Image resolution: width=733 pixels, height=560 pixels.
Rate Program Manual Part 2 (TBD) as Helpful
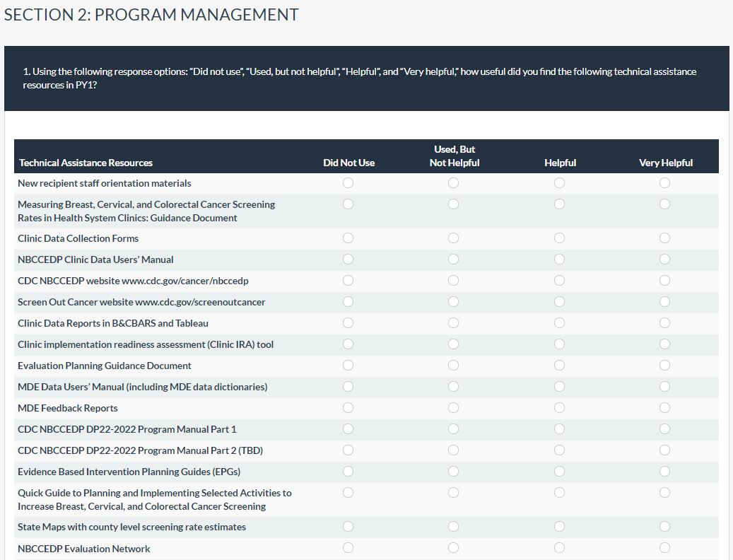pos(559,450)
